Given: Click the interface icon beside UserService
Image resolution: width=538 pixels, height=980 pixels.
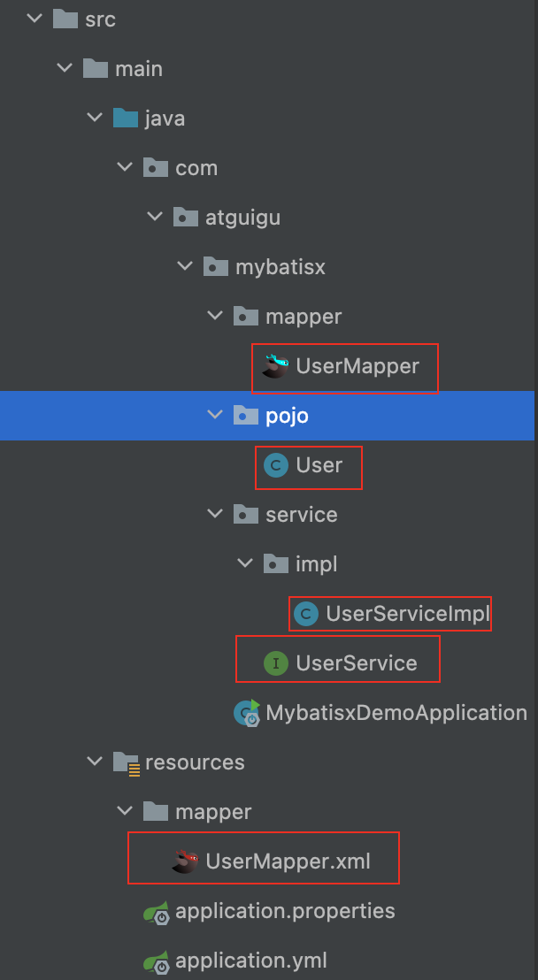Looking at the screenshot, I should point(276,663).
